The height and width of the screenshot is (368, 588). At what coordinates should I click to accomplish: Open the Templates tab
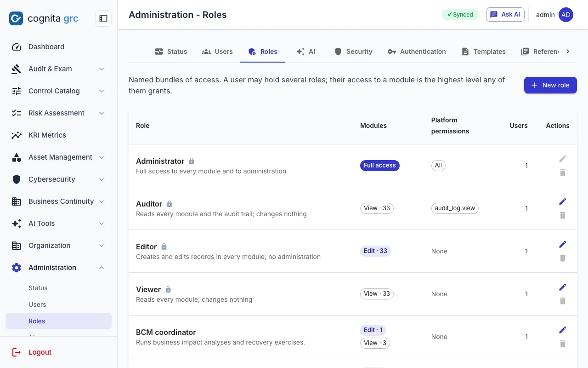(483, 52)
